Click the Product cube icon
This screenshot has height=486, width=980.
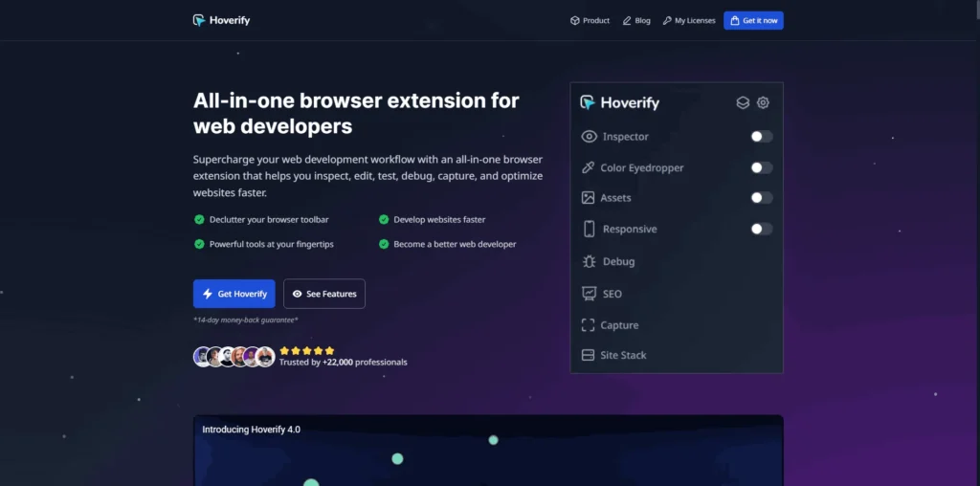click(x=575, y=21)
